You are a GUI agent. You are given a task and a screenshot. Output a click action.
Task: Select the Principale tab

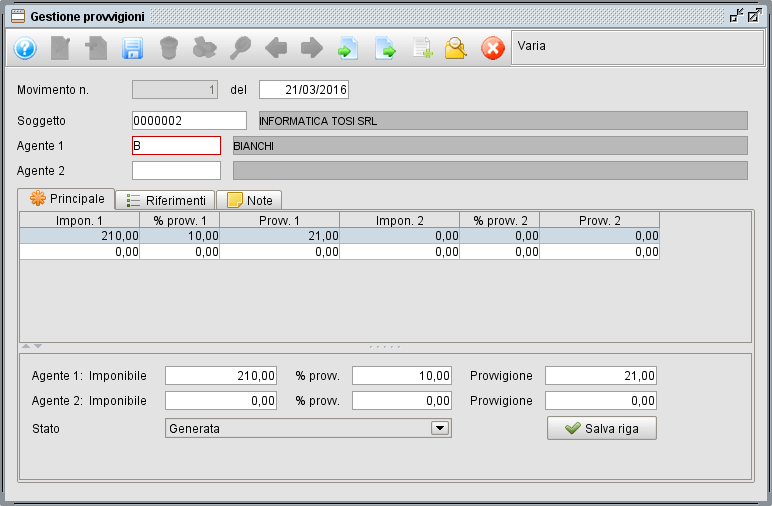tap(66, 199)
